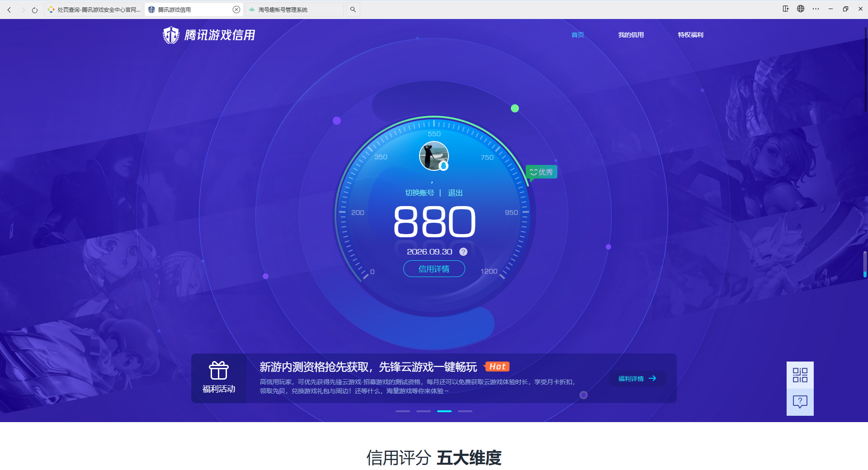This screenshot has height=470, width=868.
Task: Open the help feedback floating icon
Action: pyautogui.click(x=800, y=402)
